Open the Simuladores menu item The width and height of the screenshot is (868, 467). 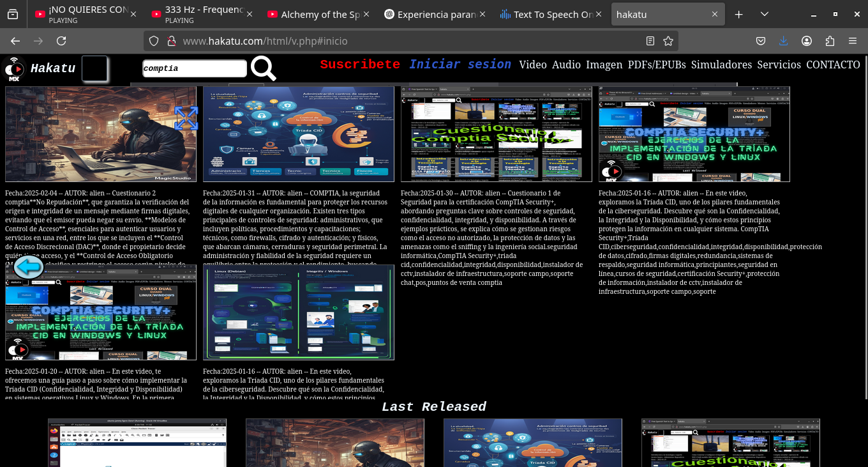click(x=721, y=65)
